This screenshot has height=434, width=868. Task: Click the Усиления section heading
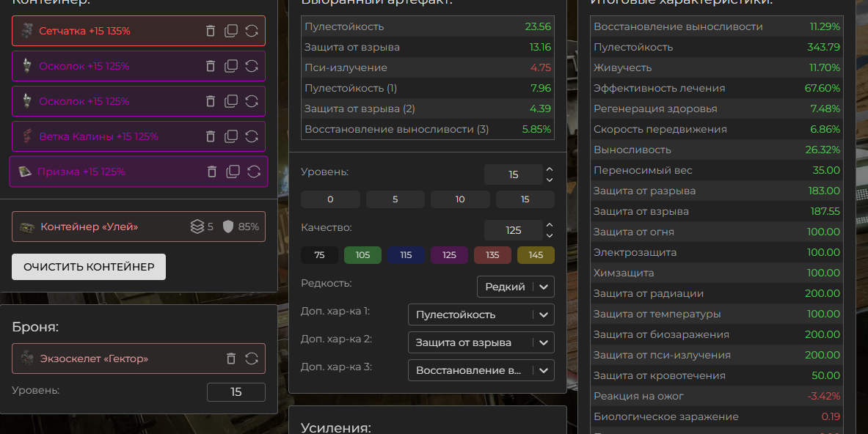[x=335, y=427]
